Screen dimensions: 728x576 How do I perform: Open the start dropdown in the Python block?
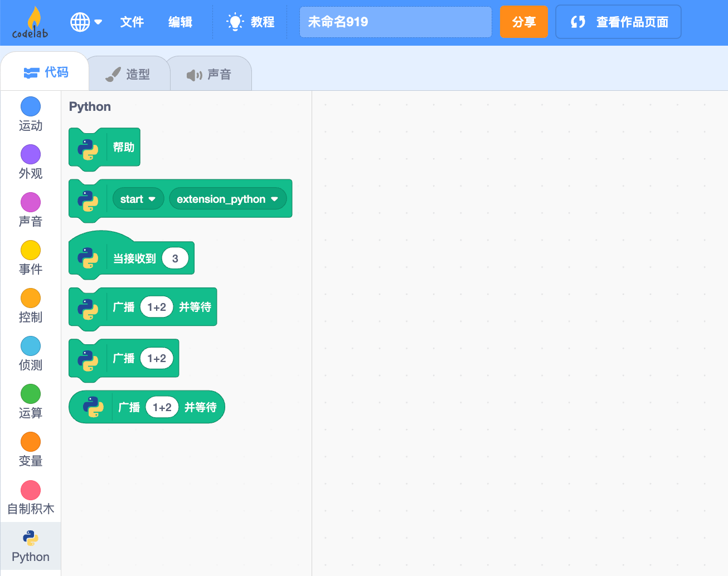click(x=138, y=199)
